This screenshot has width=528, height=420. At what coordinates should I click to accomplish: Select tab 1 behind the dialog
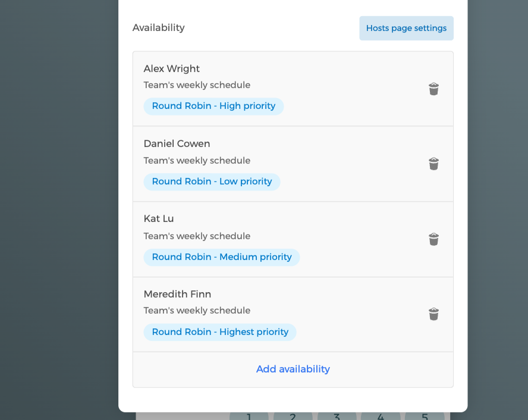[249, 416]
